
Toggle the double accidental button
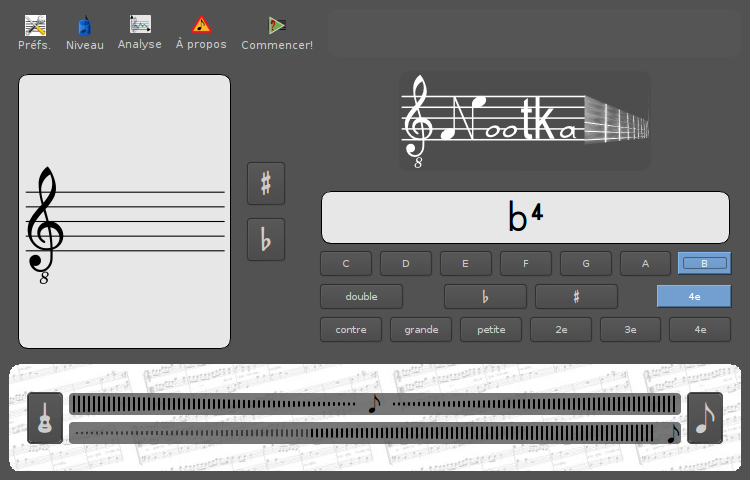(x=362, y=296)
